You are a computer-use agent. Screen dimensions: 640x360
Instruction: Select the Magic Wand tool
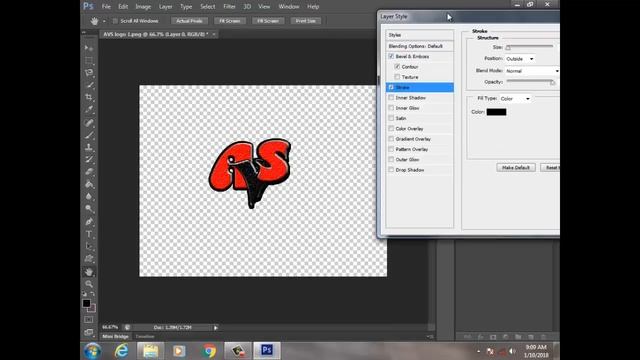(89, 85)
